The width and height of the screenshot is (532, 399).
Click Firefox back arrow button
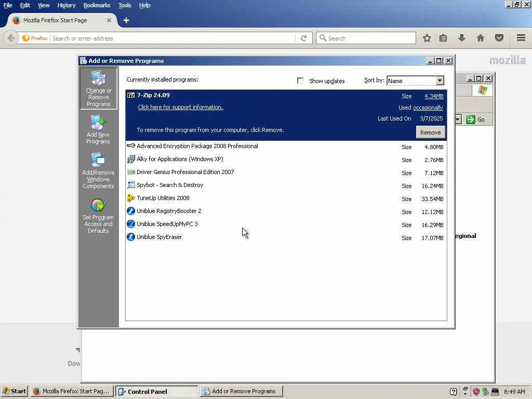10,38
